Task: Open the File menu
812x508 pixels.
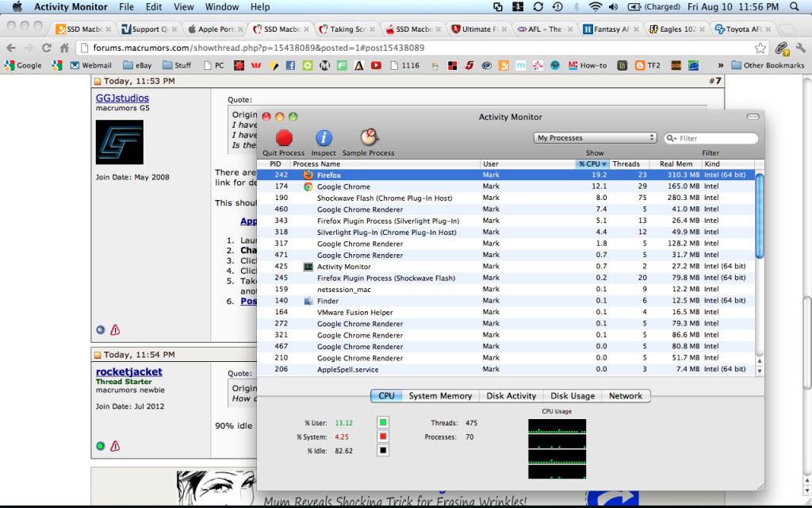Action: click(x=126, y=6)
